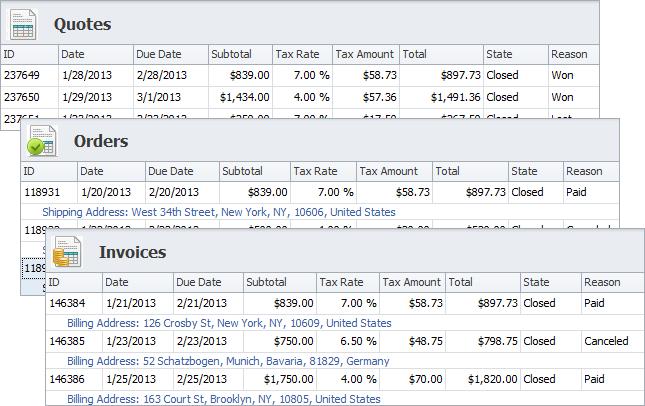
Task: Sort Quotes grid by Due Date column
Action: (x=171, y=54)
